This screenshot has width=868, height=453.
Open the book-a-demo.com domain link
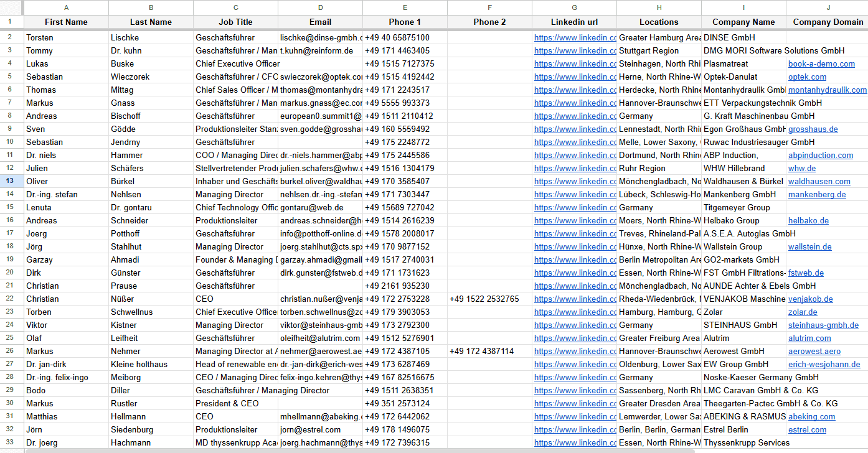tap(821, 63)
